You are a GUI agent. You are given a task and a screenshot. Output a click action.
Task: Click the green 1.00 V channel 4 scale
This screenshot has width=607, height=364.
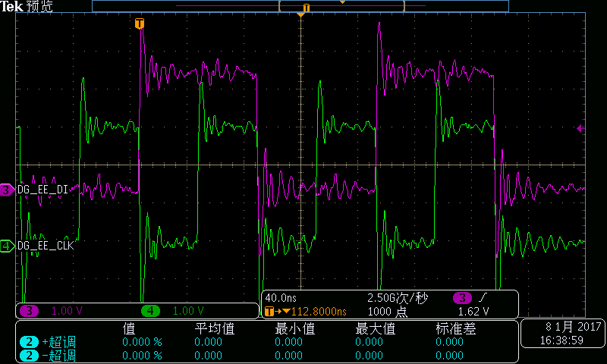pyautogui.click(x=188, y=311)
